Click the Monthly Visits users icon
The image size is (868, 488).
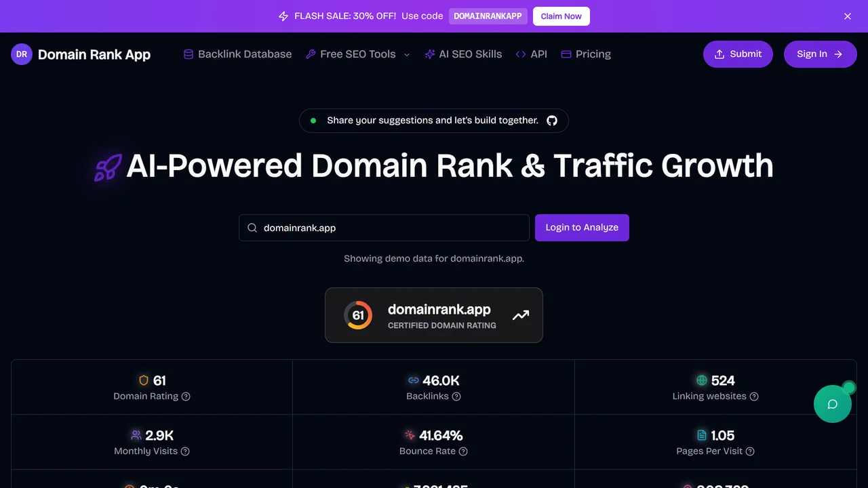tap(136, 435)
